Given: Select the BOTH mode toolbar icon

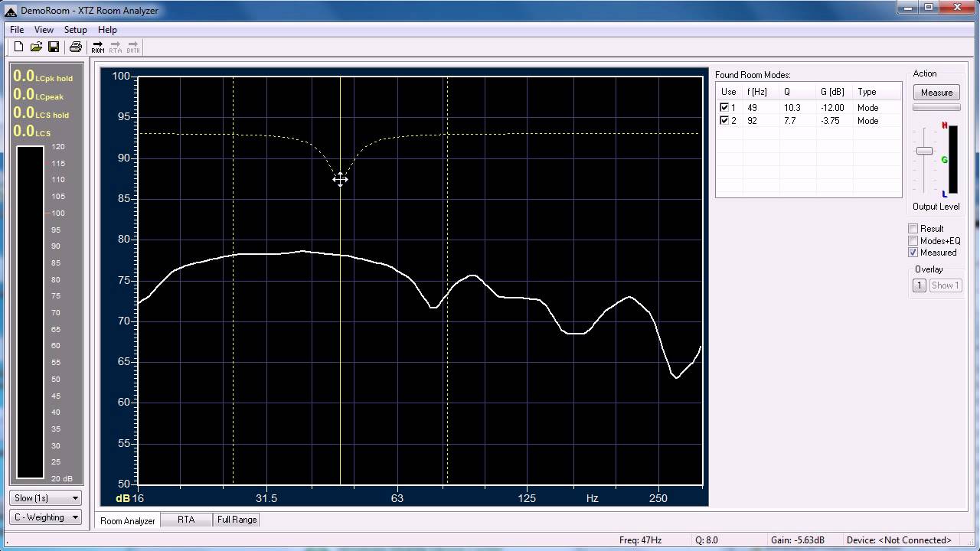Looking at the screenshot, I should tap(133, 47).
